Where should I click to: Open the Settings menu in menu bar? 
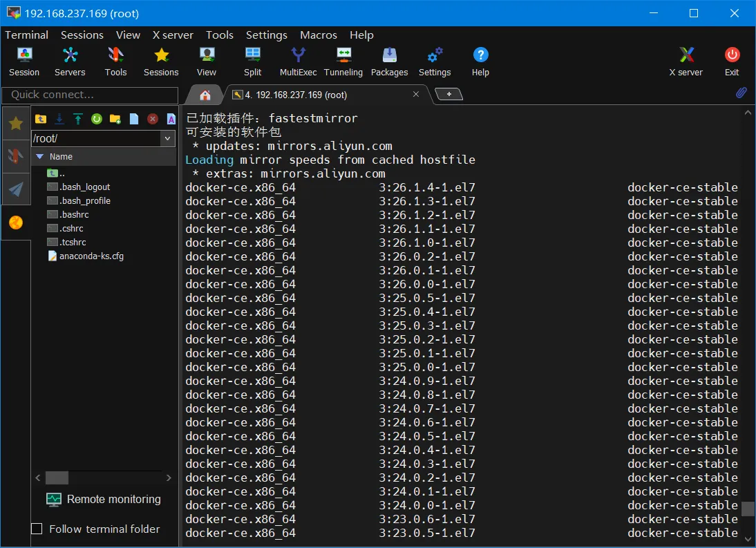coord(266,35)
